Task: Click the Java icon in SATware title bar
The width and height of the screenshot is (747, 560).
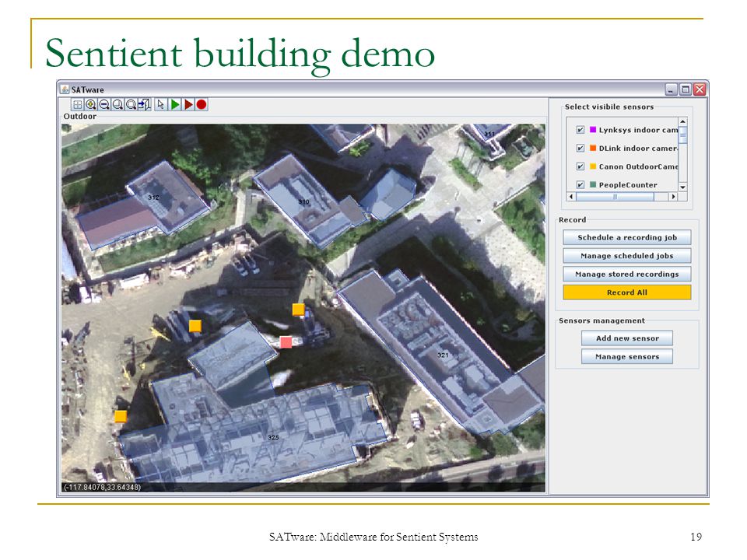Action: click(x=65, y=89)
